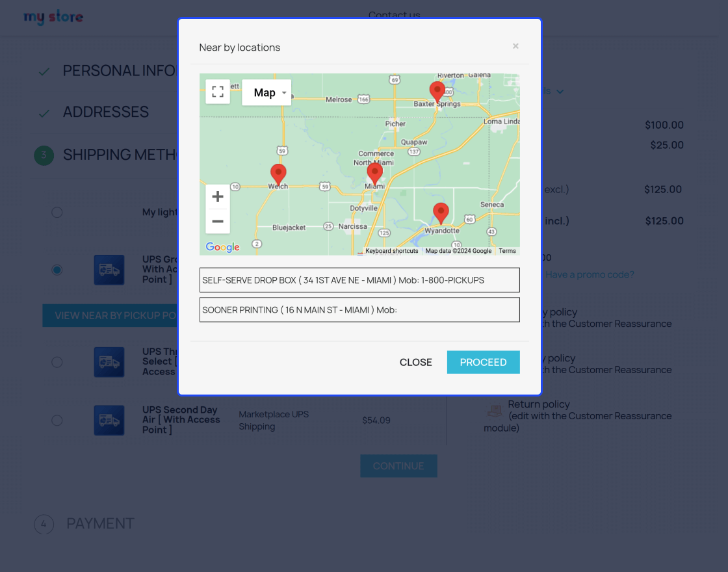Select UPS Three-Day Select radio button

tap(57, 361)
